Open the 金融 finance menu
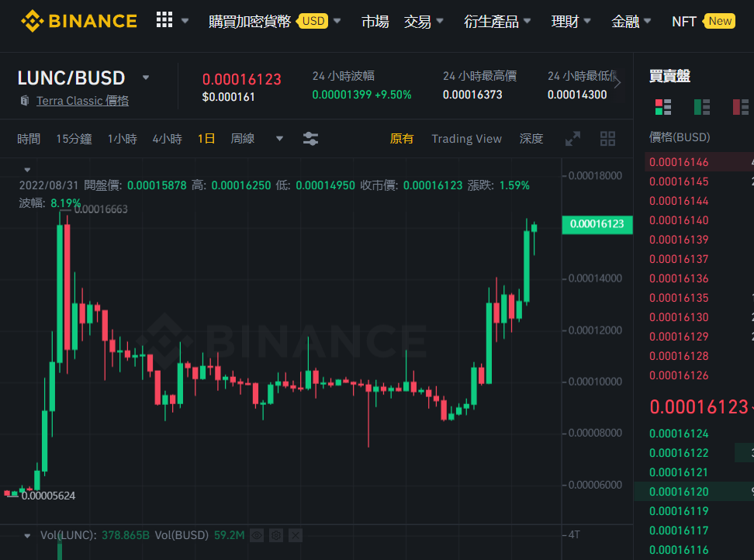Screen dimensions: 754x560 point(631,22)
